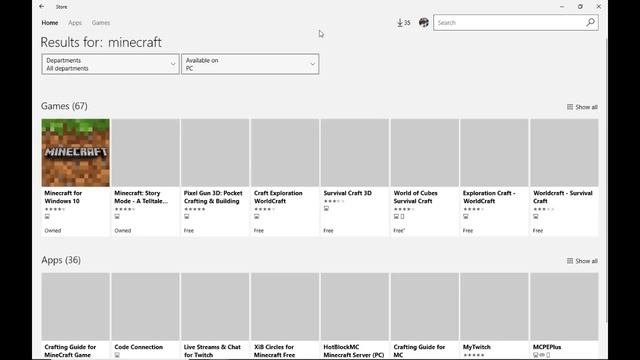Screen dimensions: 640x360
Task: Open Exploration Craft - WorldCraft title
Action: tap(489, 197)
